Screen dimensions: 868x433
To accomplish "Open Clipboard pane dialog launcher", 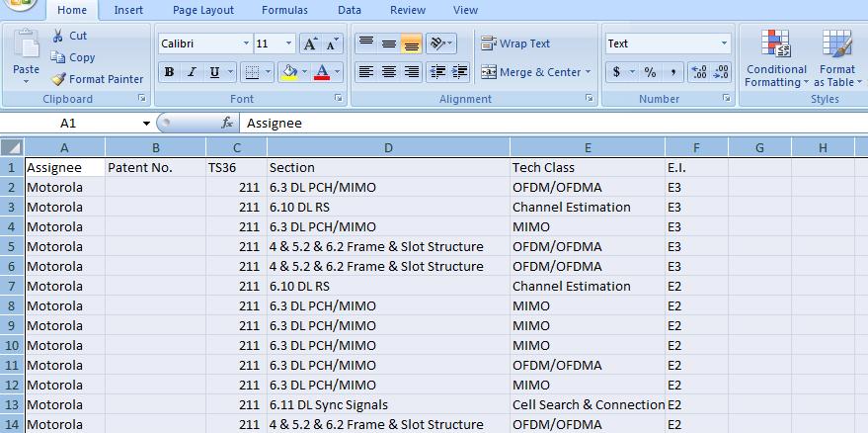I will point(142,98).
